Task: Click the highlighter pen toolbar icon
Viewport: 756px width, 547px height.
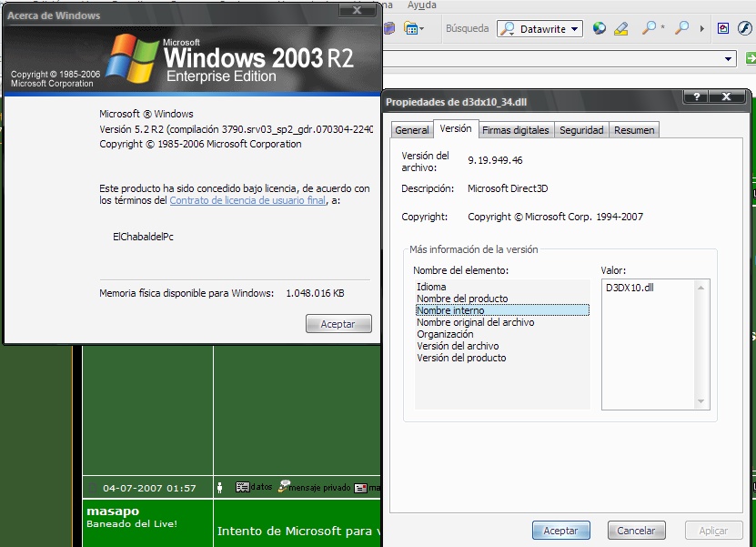Action: 621,28
